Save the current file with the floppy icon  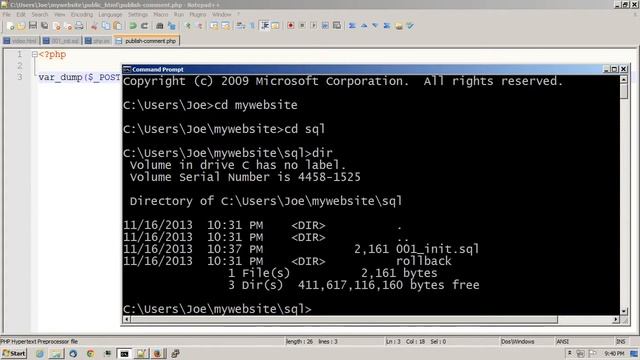coord(33,26)
